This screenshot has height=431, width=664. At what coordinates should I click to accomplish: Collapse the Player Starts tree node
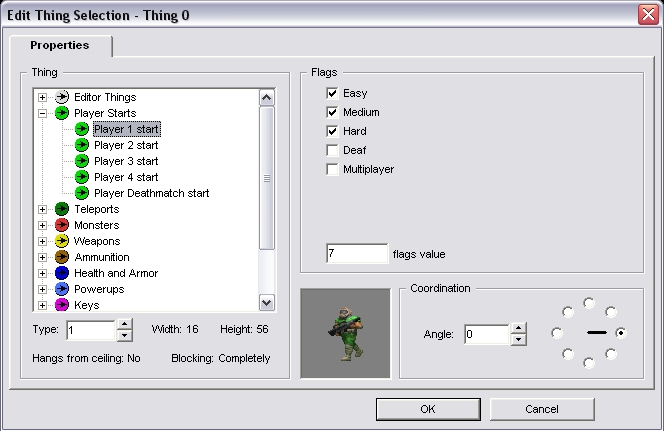(42, 113)
